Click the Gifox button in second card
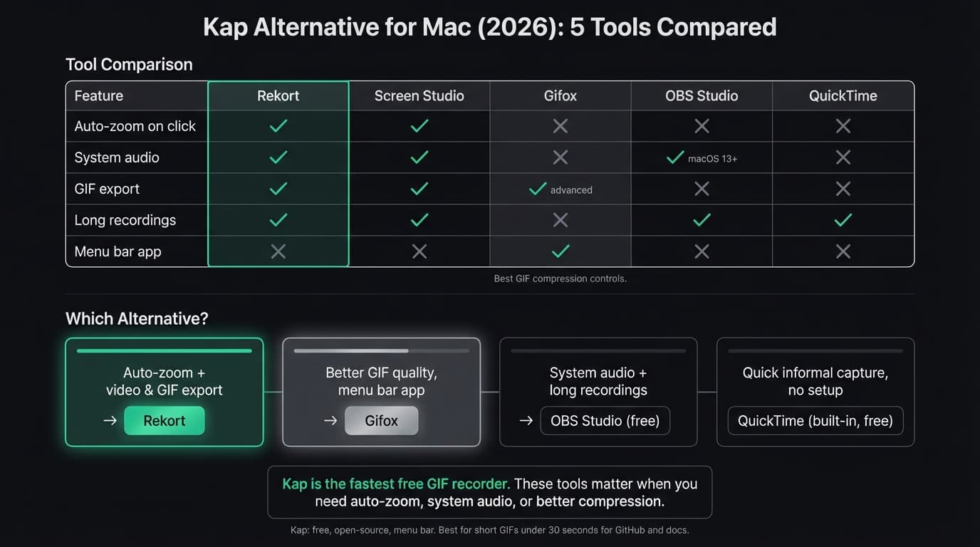This screenshot has height=547, width=980. click(381, 421)
